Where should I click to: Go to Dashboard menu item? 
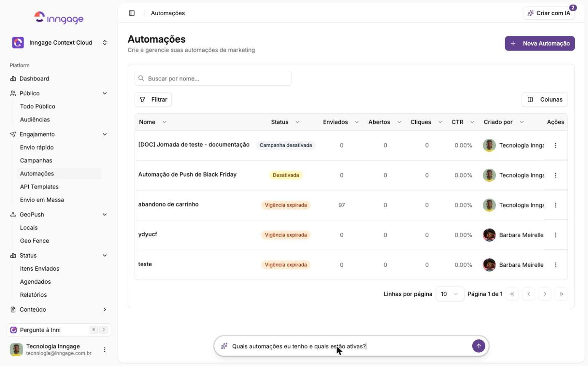tap(35, 78)
